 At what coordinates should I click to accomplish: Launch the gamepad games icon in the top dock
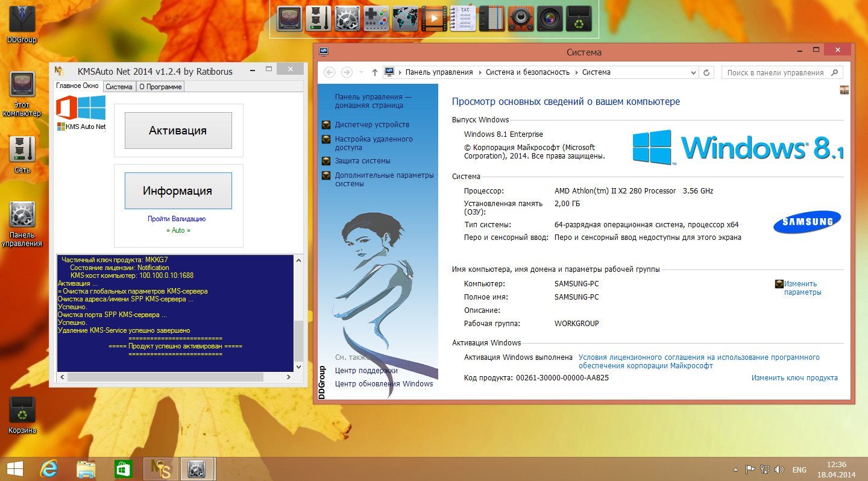pyautogui.click(x=376, y=19)
